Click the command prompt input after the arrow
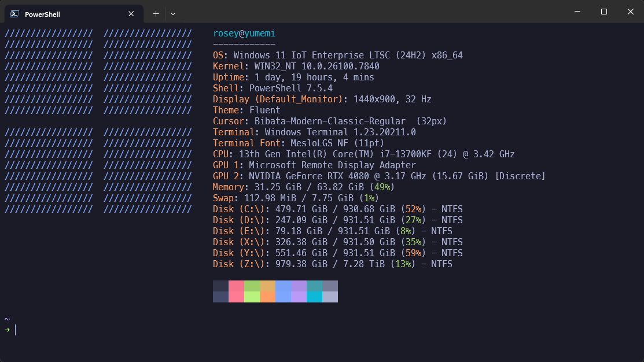Viewport: 644px width, 362px height. (x=16, y=330)
